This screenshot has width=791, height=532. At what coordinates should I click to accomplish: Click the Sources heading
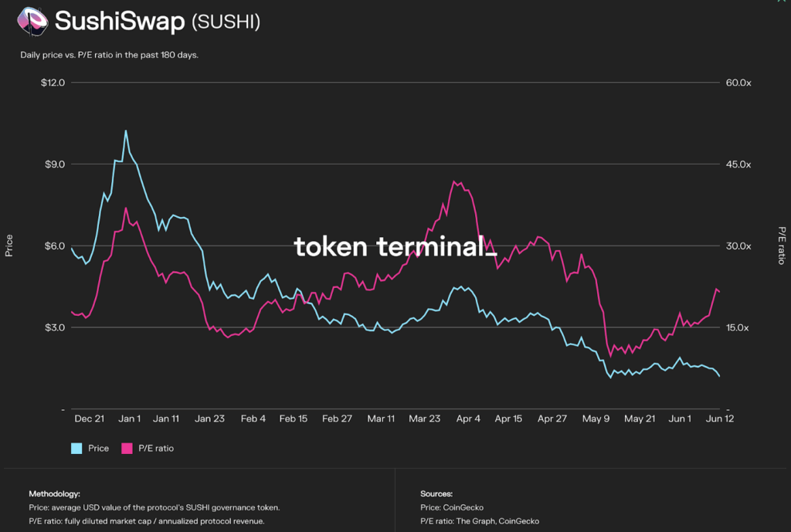(436, 493)
